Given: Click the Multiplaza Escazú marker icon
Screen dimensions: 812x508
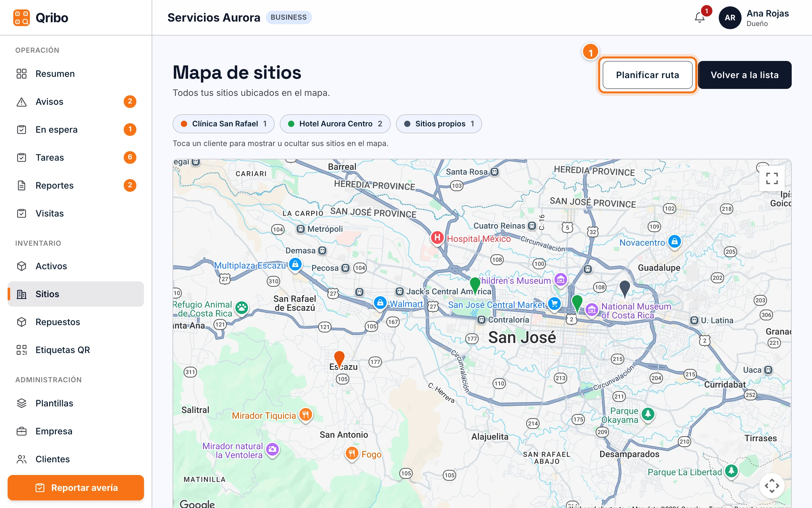Looking at the screenshot, I should (x=295, y=265).
